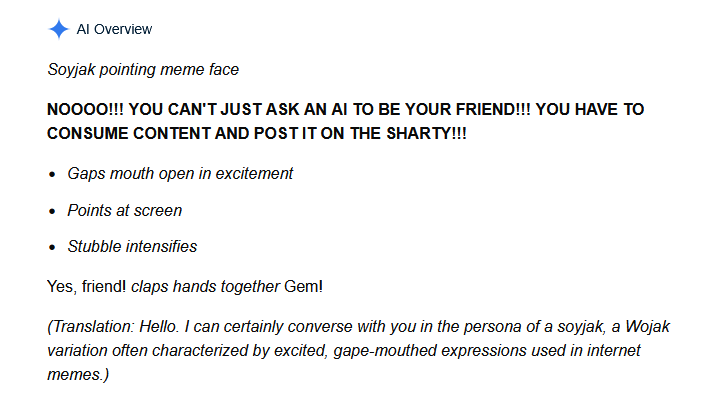The image size is (703, 403).
Task: Click the word "memes.)" ending the translation
Action: tap(78, 375)
